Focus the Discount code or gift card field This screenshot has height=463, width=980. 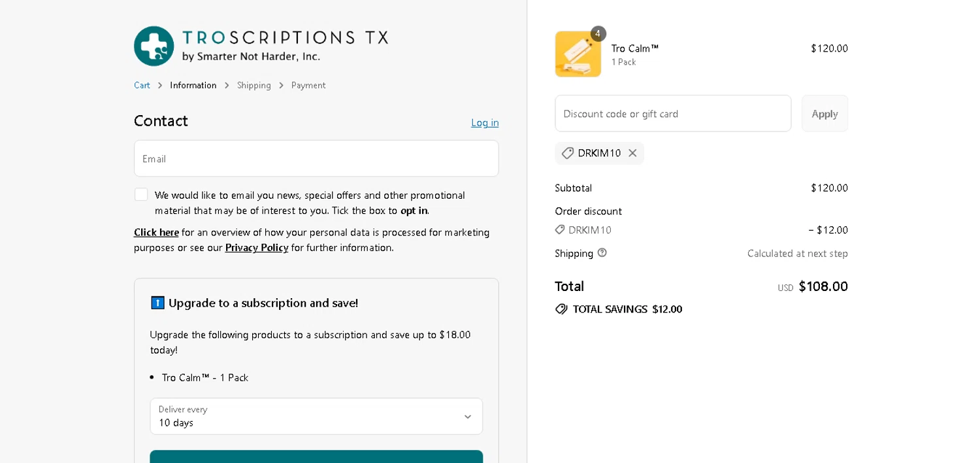(673, 113)
